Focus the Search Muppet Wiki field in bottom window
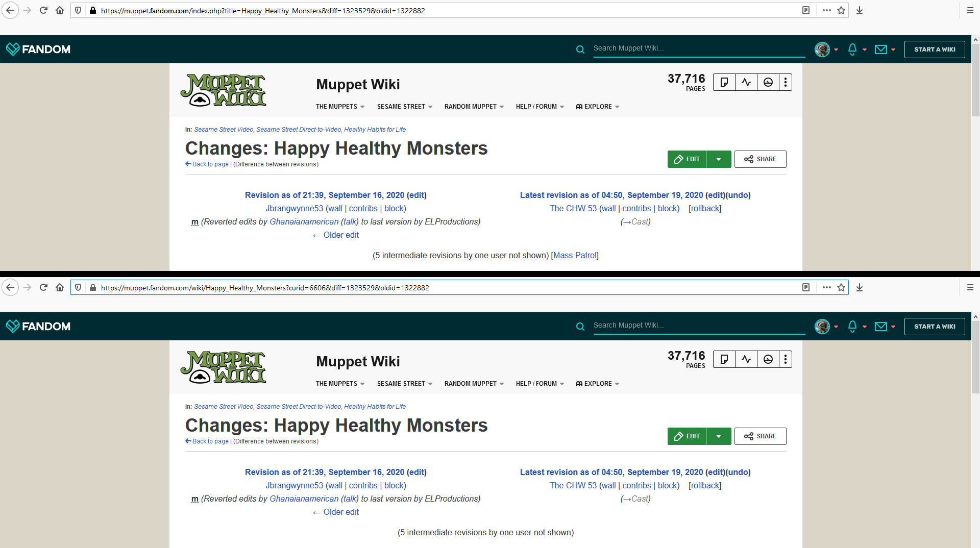The image size is (980, 548). click(x=699, y=326)
